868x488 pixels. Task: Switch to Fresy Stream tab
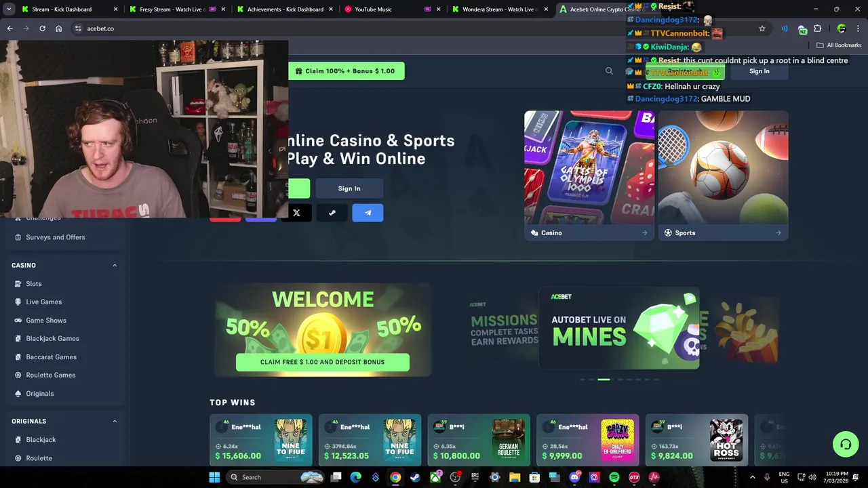click(176, 9)
